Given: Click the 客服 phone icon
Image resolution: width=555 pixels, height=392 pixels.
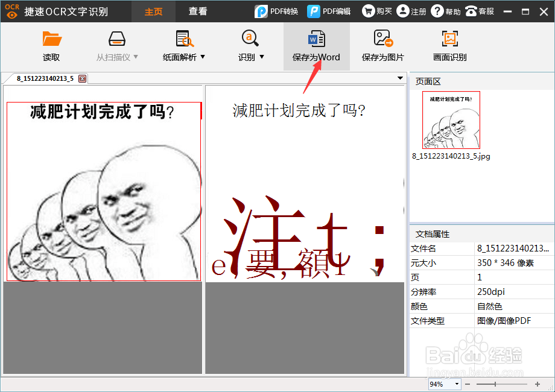Looking at the screenshot, I should 471,11.
